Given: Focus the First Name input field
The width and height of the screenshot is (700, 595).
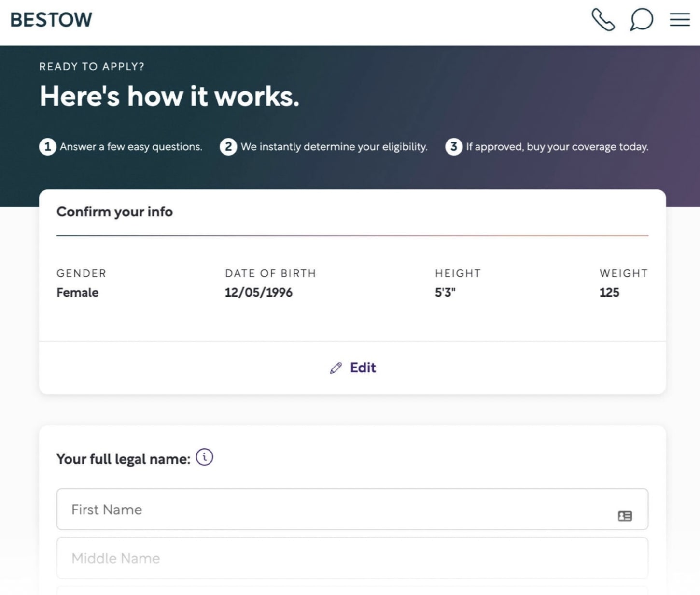Looking at the screenshot, I should (x=338, y=510).
